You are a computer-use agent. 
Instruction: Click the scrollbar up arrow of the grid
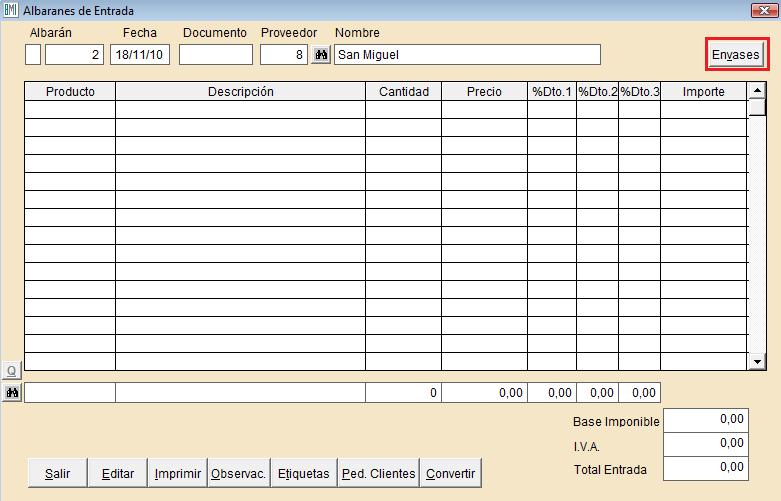click(757, 92)
